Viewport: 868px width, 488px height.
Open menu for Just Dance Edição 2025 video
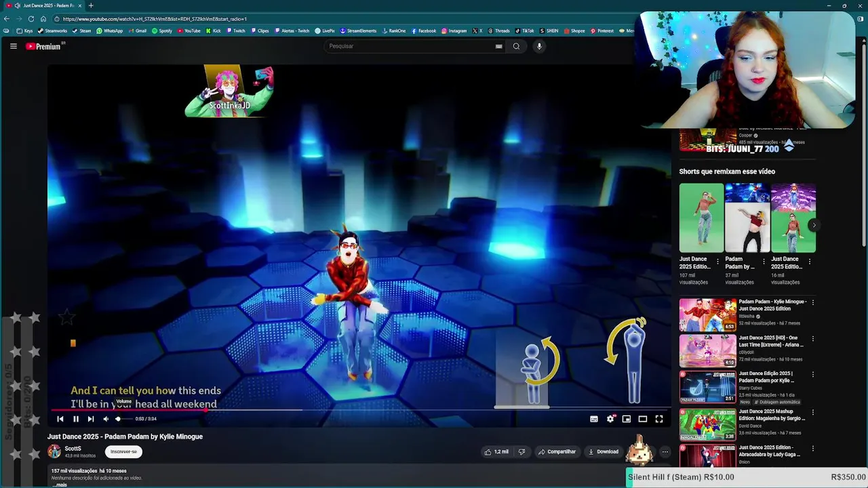(813, 374)
